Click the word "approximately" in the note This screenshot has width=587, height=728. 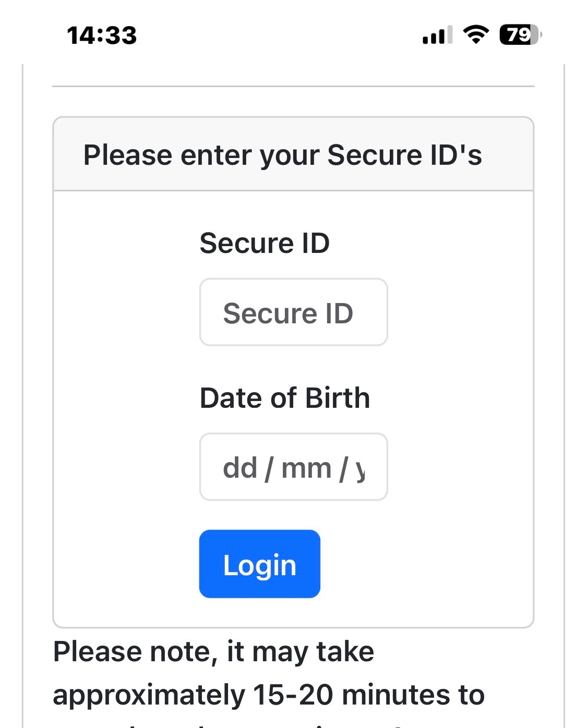(x=149, y=695)
